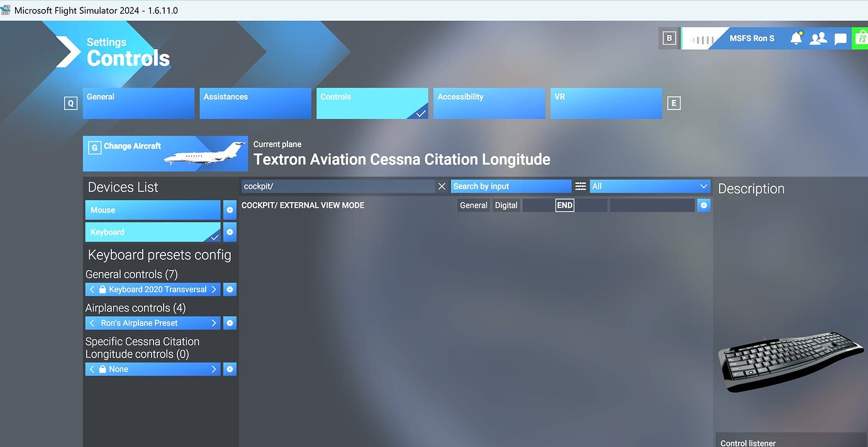Viewport: 868px width, 447px height.
Task: Go to next preset after Ron's Airplane Preset
Action: [214, 323]
